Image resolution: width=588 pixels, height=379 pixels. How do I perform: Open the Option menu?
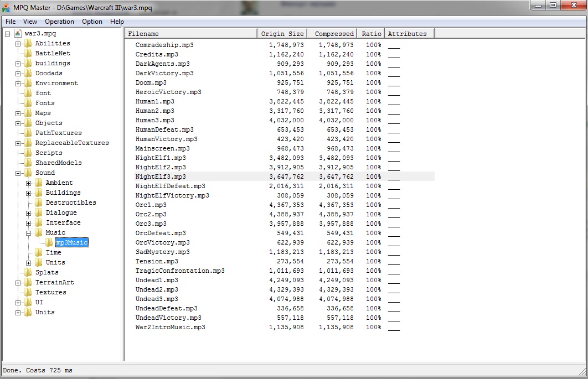92,22
